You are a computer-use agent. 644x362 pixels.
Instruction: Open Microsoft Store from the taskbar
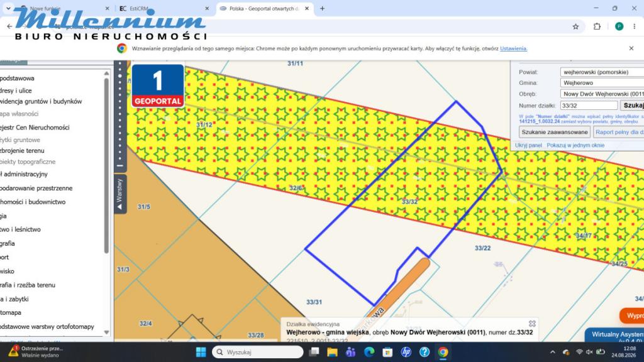tap(387, 352)
